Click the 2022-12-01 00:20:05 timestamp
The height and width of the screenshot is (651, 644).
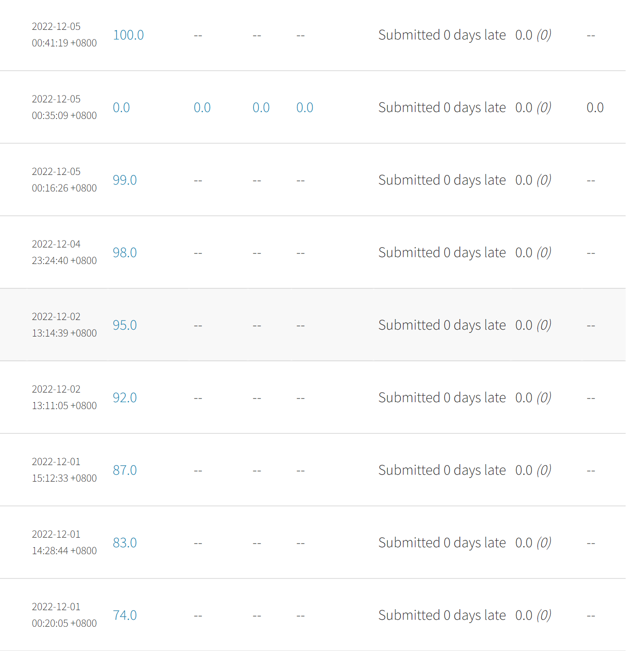(x=64, y=615)
